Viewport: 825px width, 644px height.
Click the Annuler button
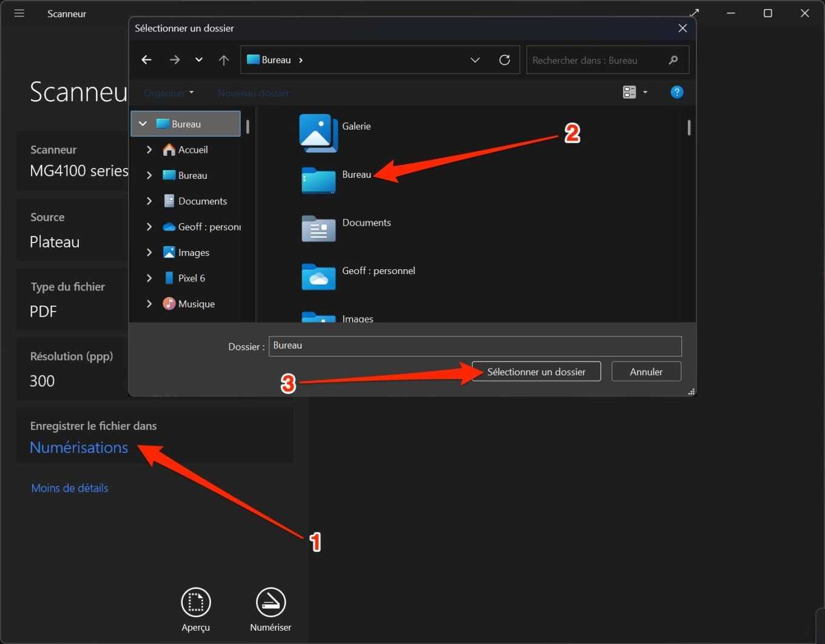pyautogui.click(x=646, y=372)
